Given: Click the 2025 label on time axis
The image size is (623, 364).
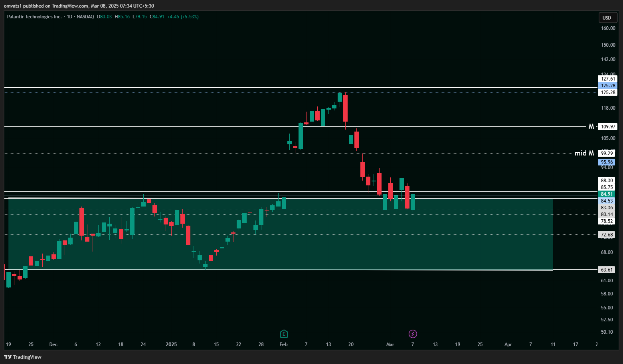Looking at the screenshot, I should (x=171, y=344).
